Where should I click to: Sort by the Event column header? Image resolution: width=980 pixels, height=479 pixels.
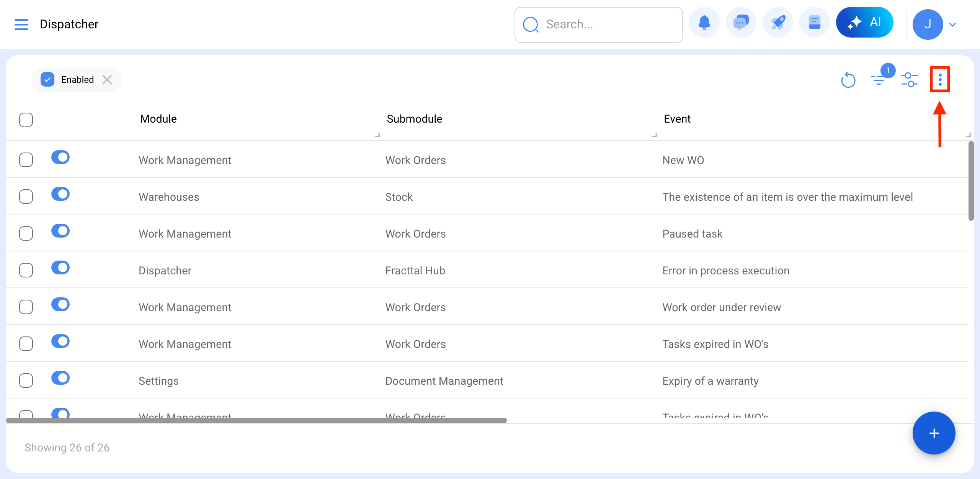coord(677,119)
